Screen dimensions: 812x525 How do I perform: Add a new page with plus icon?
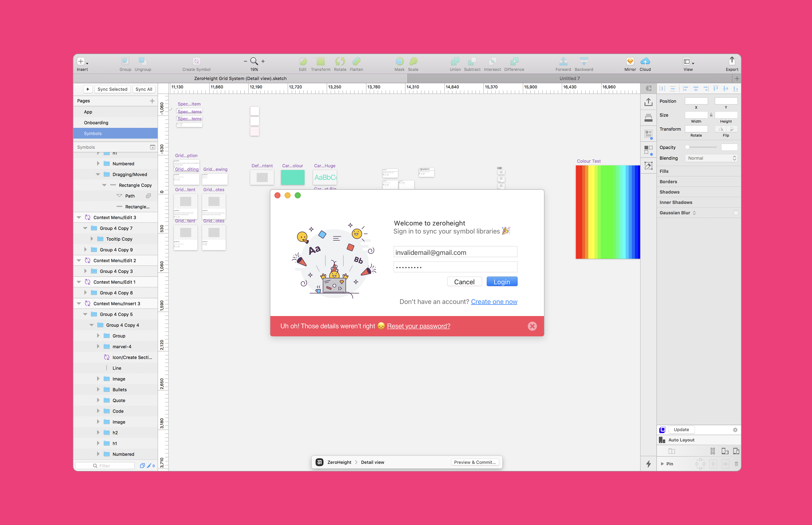pos(152,101)
